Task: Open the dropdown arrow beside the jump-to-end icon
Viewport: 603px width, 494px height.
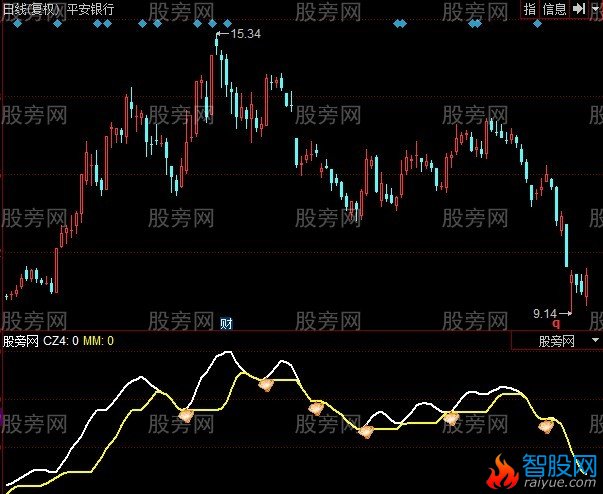Action: pos(596,9)
